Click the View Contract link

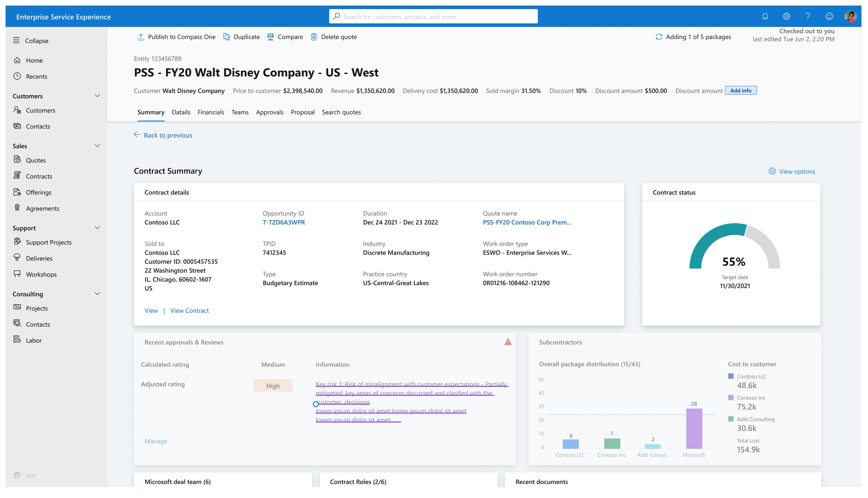[190, 310]
